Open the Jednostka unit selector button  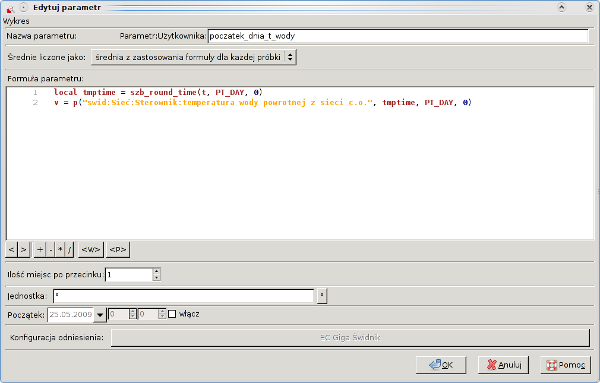click(x=322, y=295)
